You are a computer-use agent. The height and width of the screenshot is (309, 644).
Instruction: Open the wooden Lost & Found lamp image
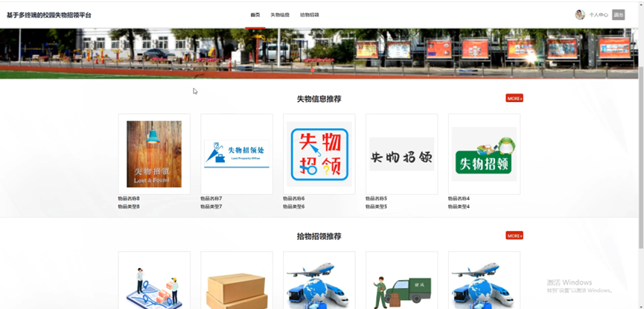(154, 154)
